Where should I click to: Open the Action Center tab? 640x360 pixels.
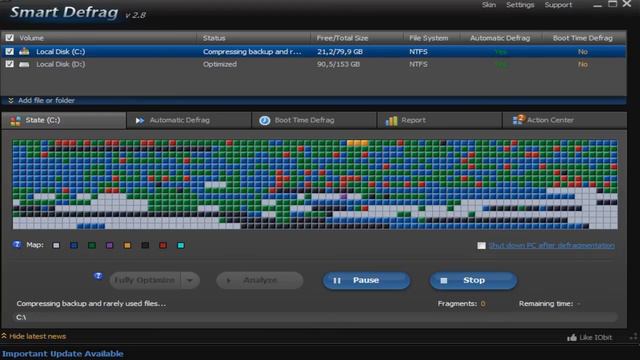pos(564,120)
